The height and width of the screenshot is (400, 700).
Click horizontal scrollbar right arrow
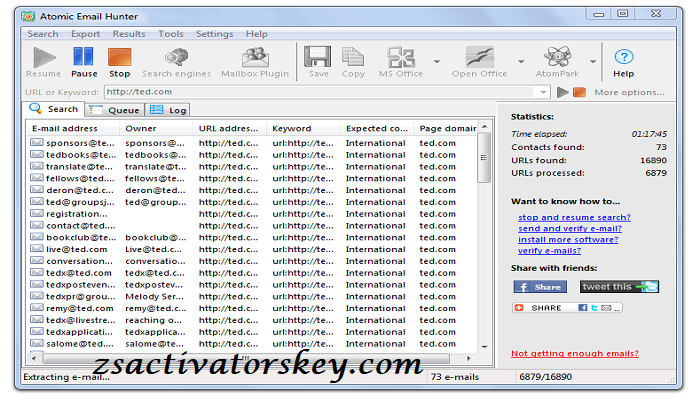click(469, 358)
